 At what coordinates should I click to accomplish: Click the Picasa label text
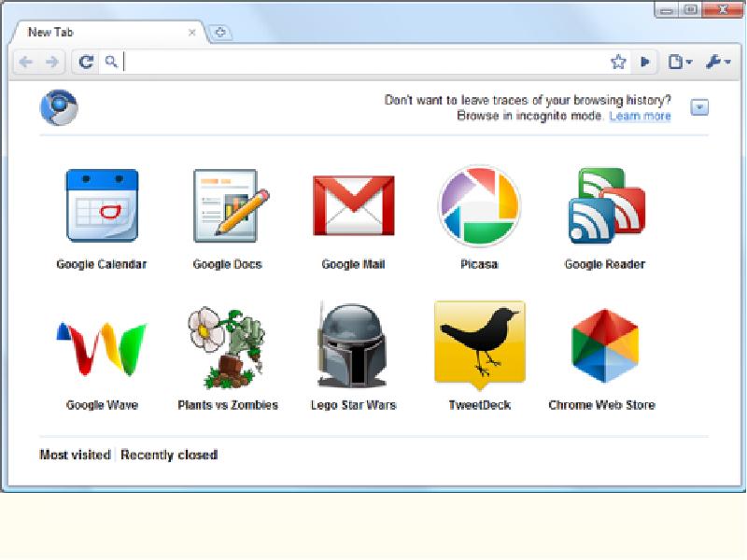pyautogui.click(x=479, y=264)
